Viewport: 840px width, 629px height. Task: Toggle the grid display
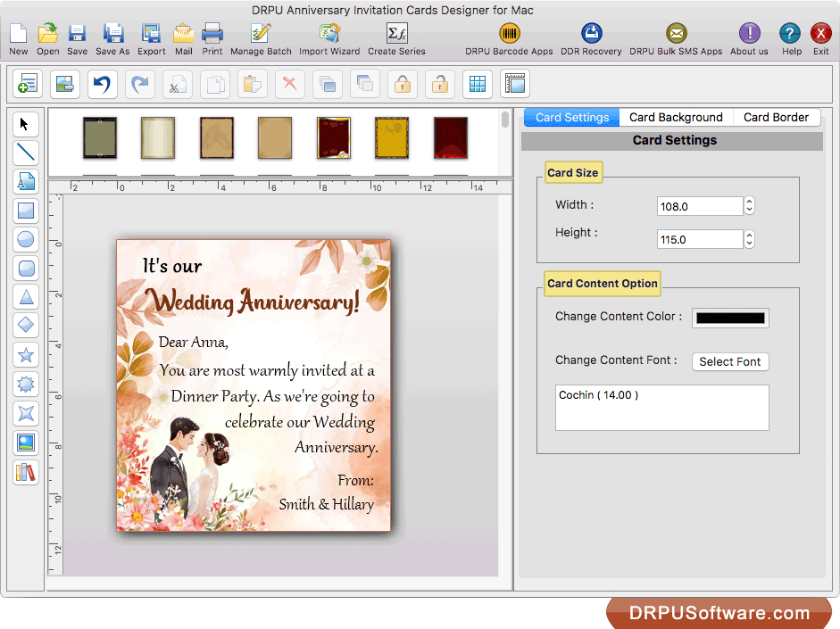(x=477, y=84)
